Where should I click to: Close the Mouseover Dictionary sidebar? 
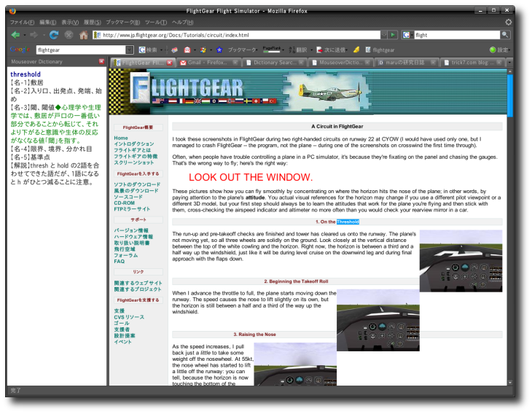click(x=101, y=61)
